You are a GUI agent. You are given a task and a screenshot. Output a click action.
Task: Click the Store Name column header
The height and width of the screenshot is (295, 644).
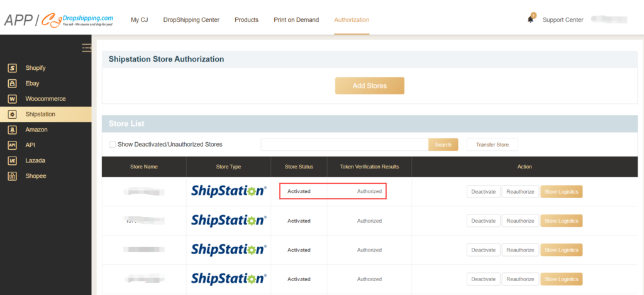(144, 167)
